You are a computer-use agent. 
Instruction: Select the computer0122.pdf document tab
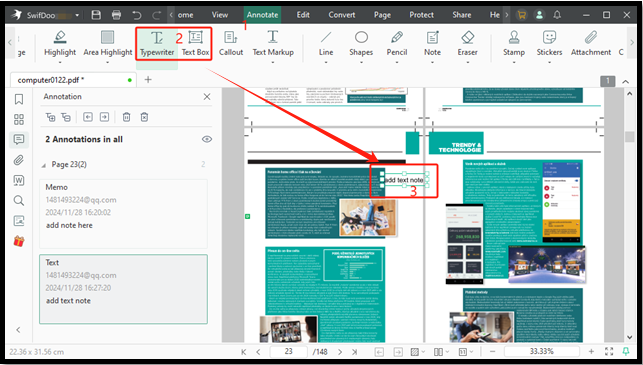[74, 80]
